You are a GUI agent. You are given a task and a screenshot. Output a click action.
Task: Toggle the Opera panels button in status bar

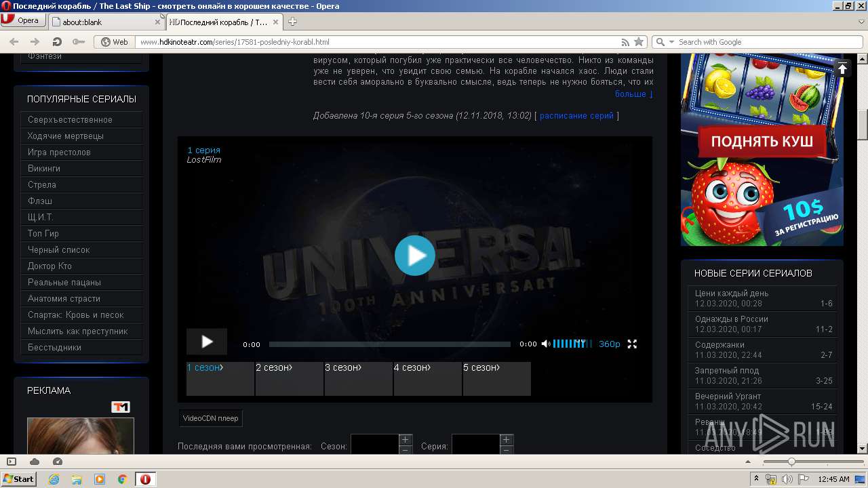point(12,462)
